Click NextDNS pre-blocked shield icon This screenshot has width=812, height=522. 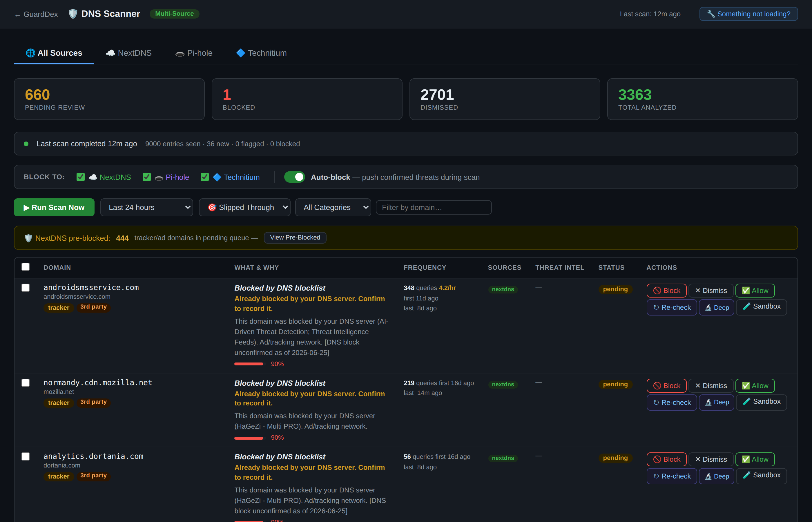tap(28, 238)
